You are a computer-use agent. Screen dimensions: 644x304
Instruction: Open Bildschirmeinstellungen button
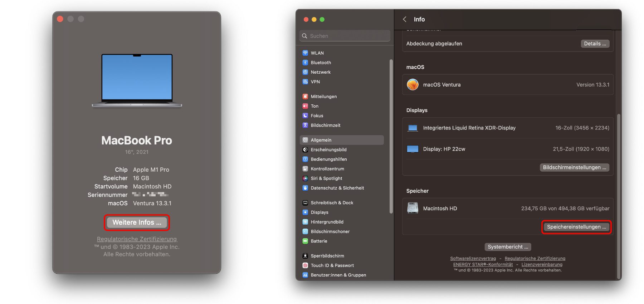coord(574,168)
